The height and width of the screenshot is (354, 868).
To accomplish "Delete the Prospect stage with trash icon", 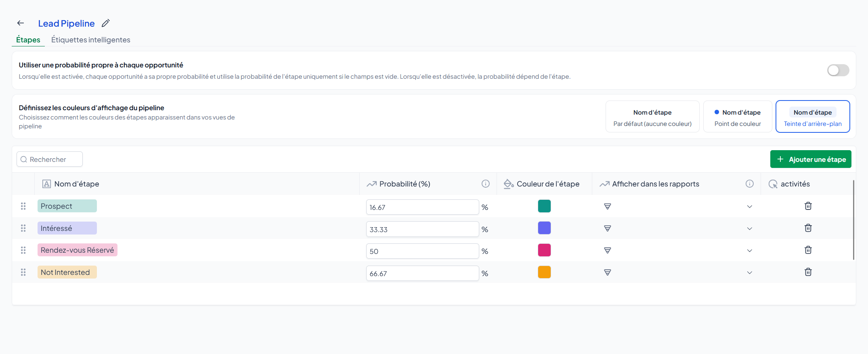I will click(x=808, y=206).
